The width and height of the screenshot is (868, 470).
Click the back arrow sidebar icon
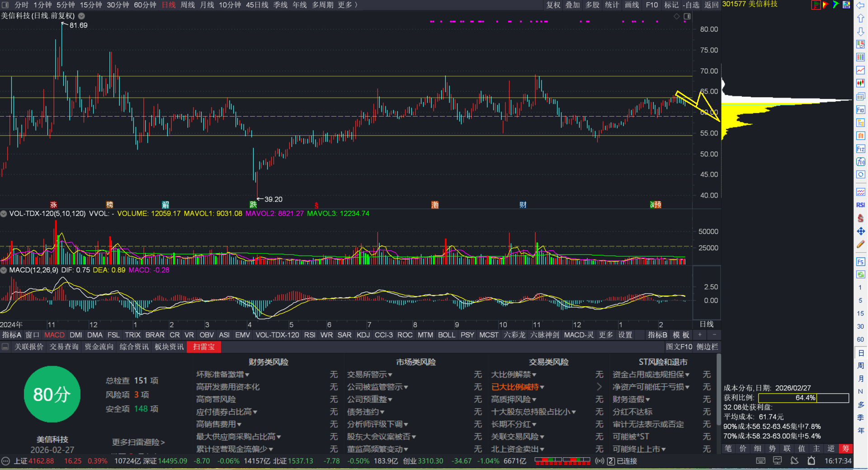[x=860, y=5]
